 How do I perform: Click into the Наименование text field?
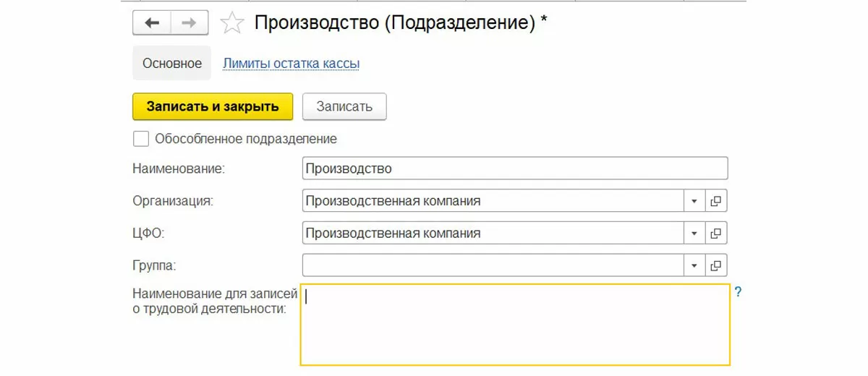pos(514,168)
